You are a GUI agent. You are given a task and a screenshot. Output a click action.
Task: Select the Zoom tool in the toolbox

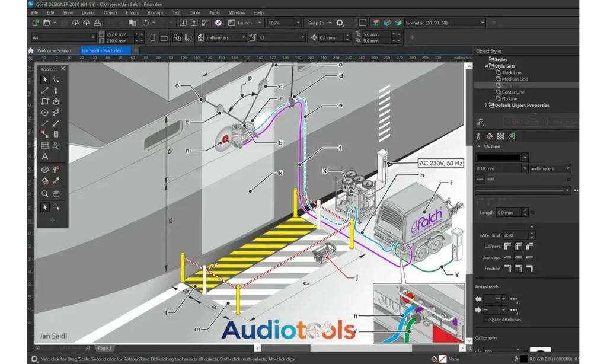pyautogui.click(x=44, y=194)
